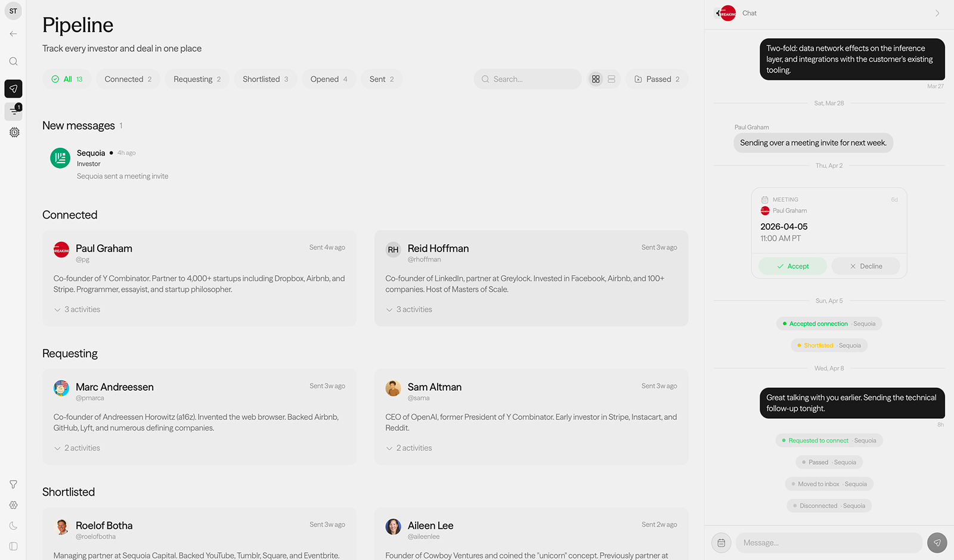Click the @pg handle

[x=82, y=260]
